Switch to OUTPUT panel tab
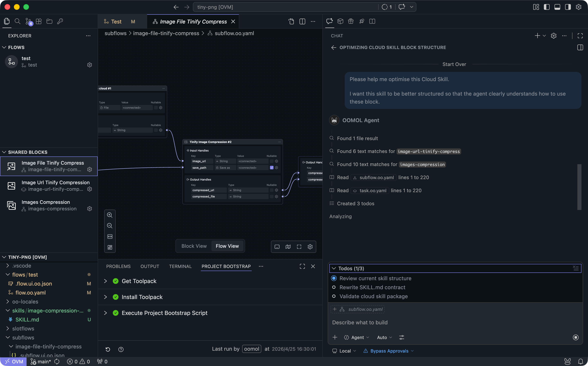This screenshot has width=588, height=366. (150, 267)
